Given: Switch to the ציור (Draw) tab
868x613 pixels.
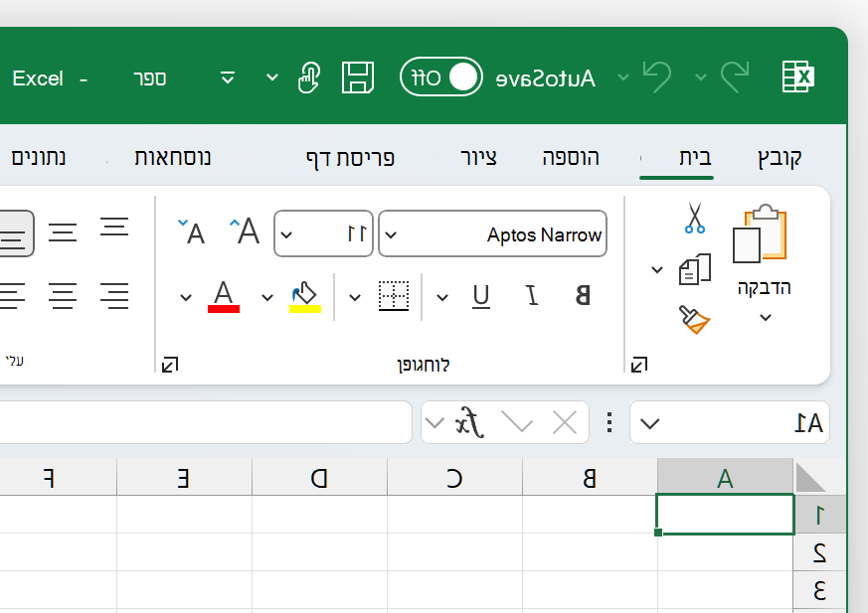Looking at the screenshot, I should pos(479,158).
